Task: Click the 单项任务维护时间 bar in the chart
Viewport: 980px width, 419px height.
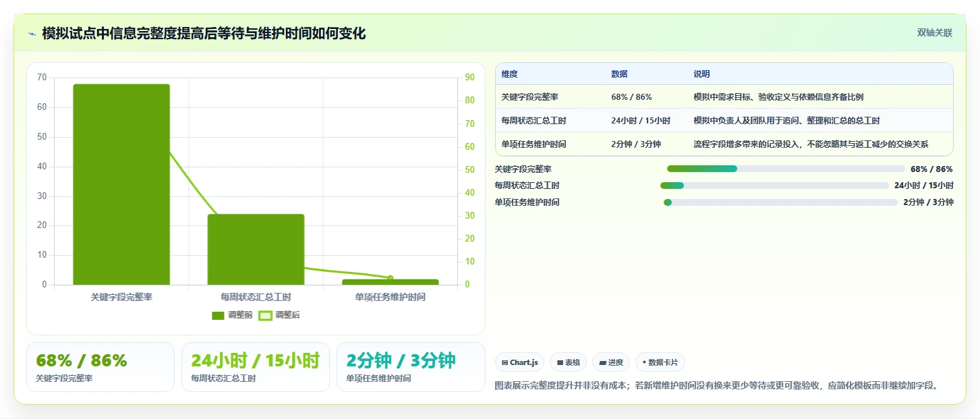Action: click(390, 282)
